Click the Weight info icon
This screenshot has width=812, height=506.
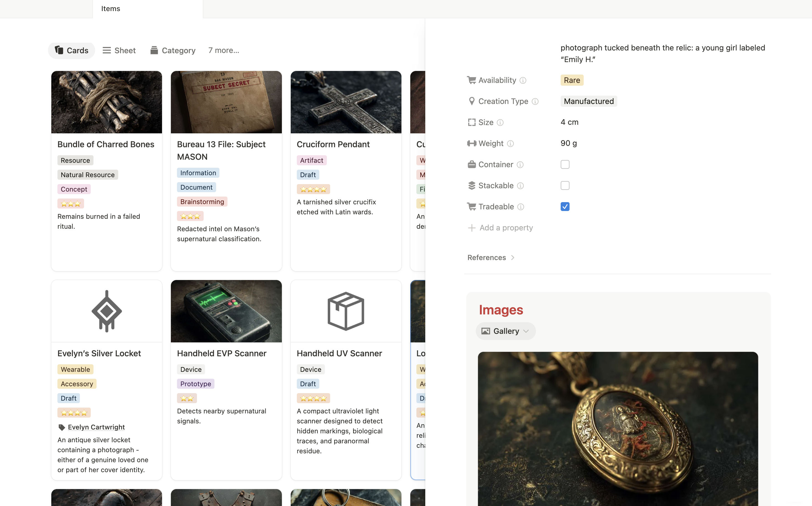tap(510, 144)
